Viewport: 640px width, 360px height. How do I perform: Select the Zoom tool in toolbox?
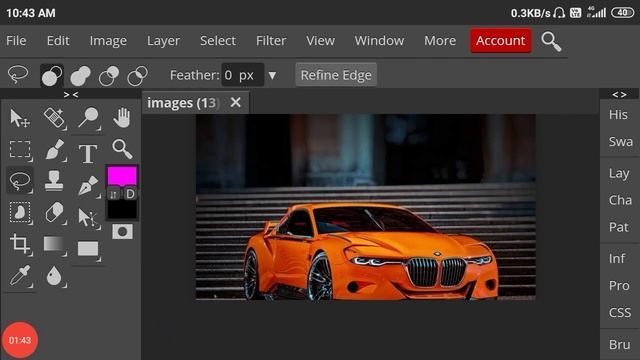pos(122,149)
